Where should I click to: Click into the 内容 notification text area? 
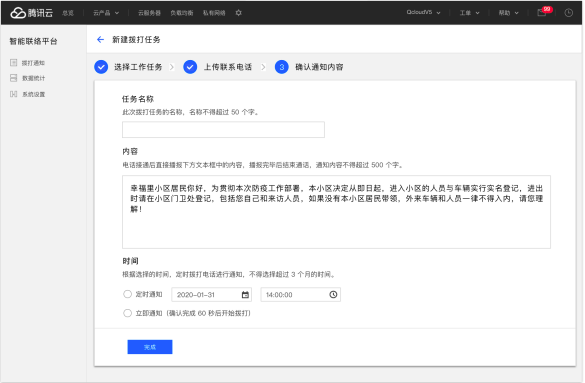tap(337, 212)
